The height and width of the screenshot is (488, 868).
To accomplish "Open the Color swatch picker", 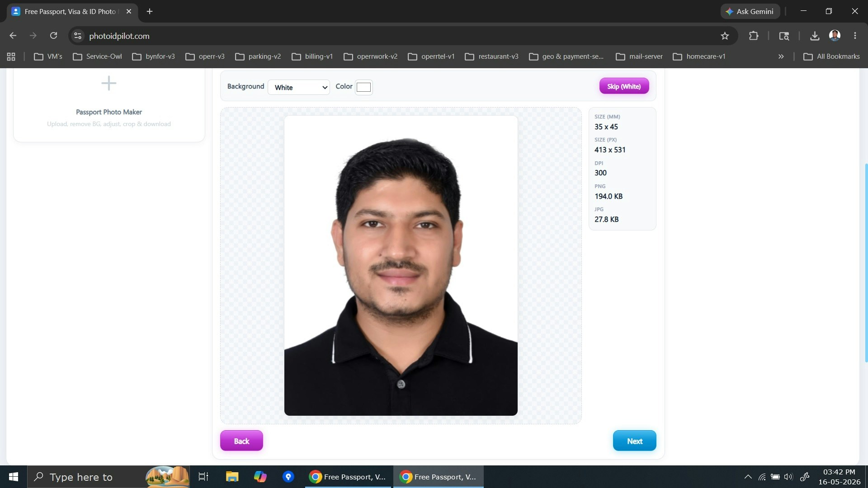I will pyautogui.click(x=363, y=87).
